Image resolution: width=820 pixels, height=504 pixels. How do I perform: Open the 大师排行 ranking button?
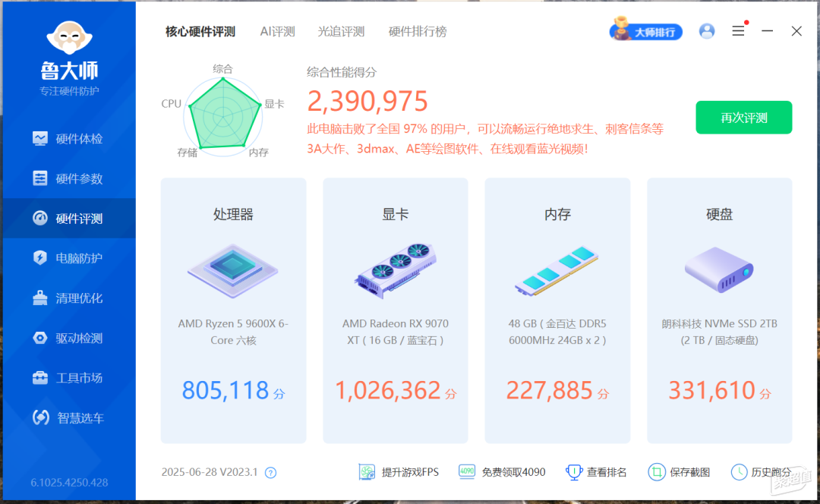[646, 30]
